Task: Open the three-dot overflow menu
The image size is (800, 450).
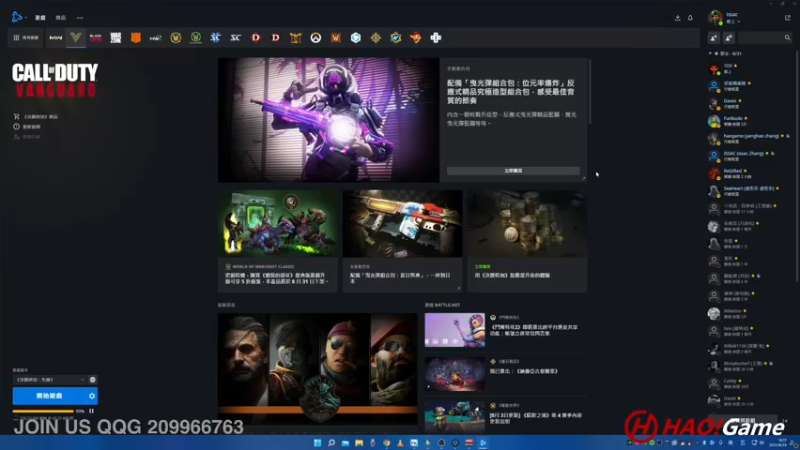Action: (80, 17)
